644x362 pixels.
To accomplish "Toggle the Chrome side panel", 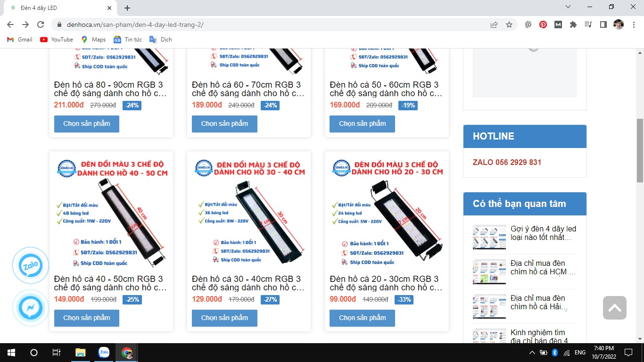I will 603,25.
